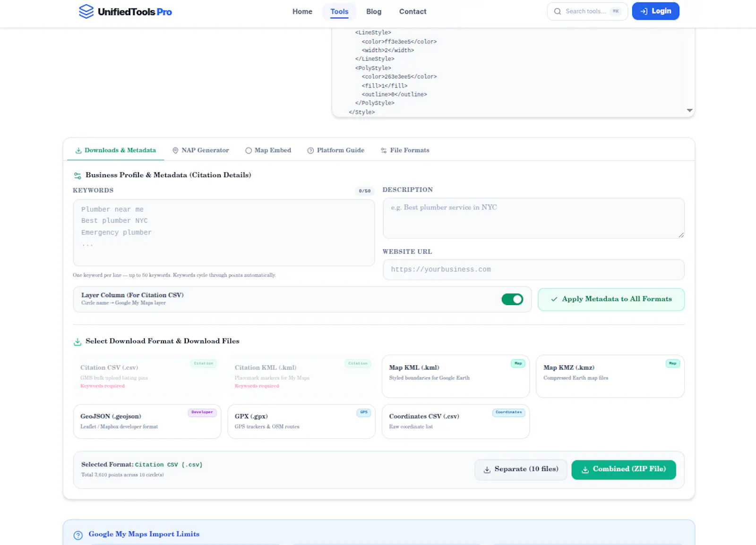Click Apply Metadata to All Formats

(x=611, y=299)
